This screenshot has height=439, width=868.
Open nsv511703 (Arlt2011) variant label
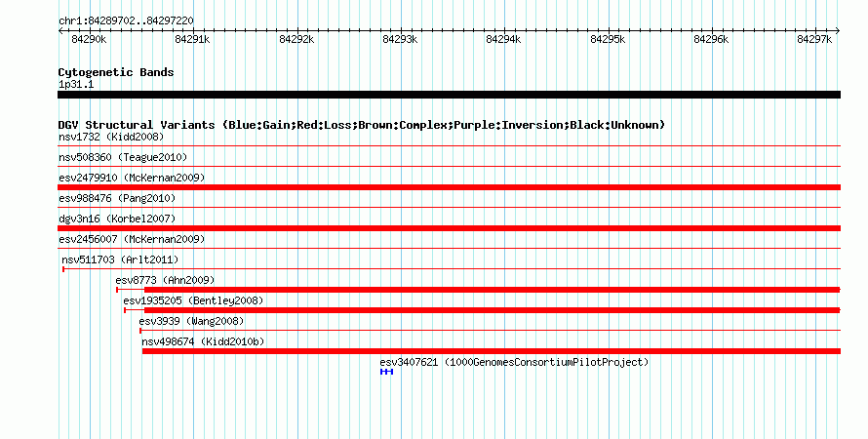coord(120,259)
